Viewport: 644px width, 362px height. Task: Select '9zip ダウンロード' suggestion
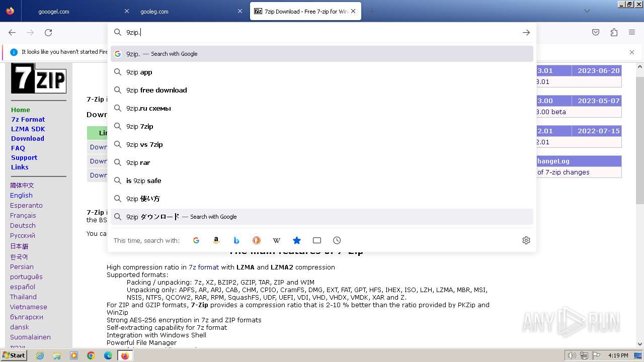click(322, 217)
